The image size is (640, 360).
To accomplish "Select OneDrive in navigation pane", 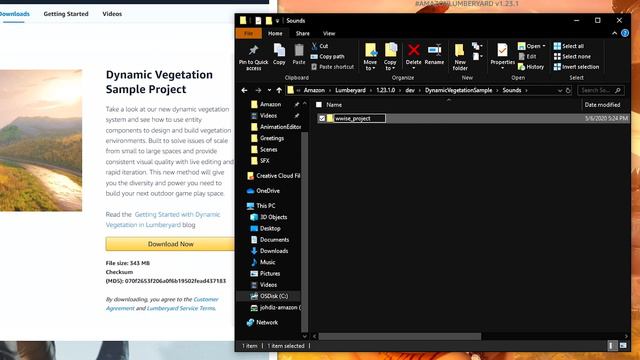I will [263, 191].
